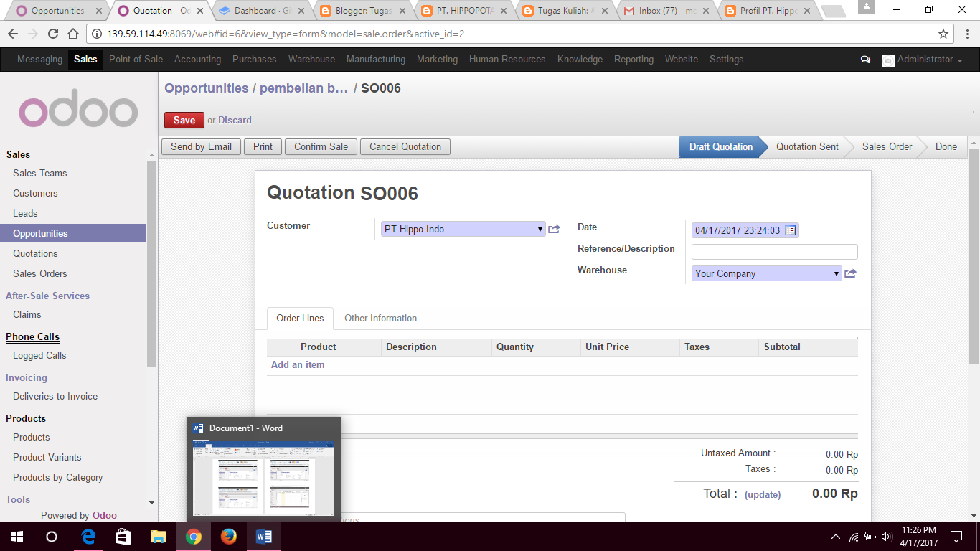Open the calendar picker in the Date field
980x551 pixels.
[790, 230]
